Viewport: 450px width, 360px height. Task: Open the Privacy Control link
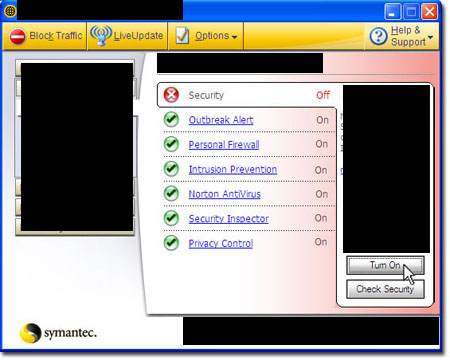point(221,243)
